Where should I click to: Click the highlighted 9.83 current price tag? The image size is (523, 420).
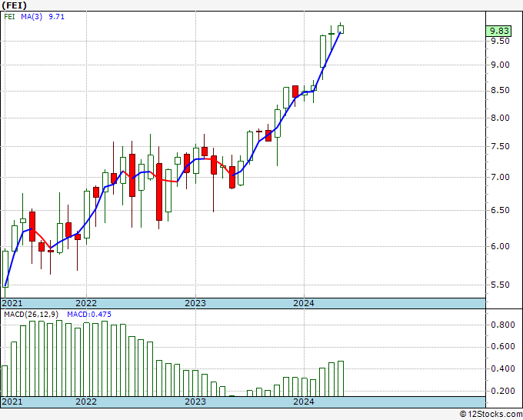(498, 31)
